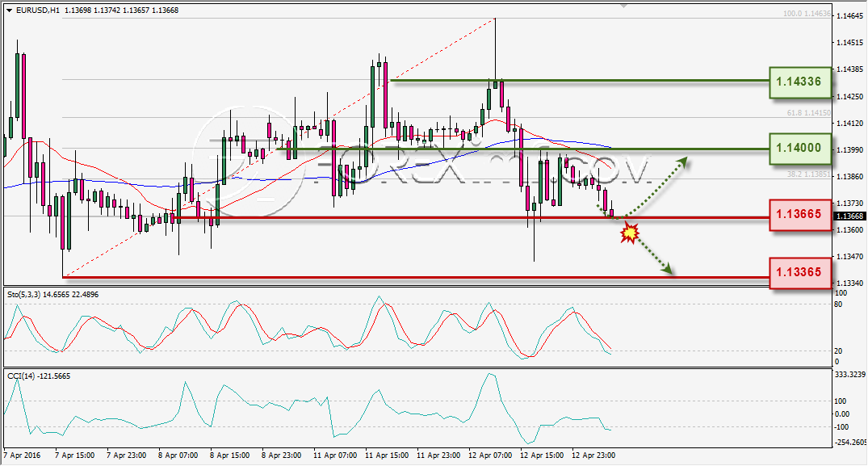The image size is (868, 466).
Task: Click the chart shift triangle marker at top
Action: click(624, 6)
